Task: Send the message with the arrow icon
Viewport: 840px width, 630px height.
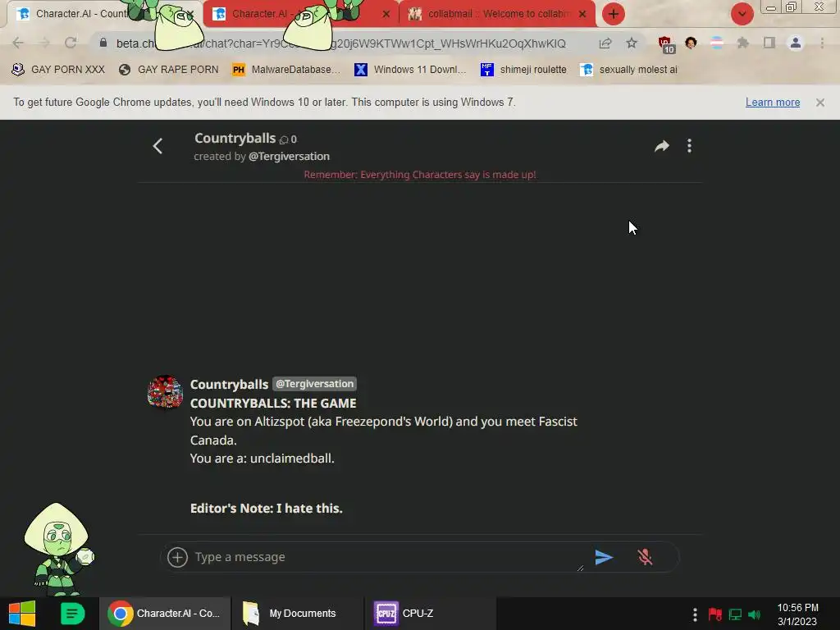Action: click(604, 557)
